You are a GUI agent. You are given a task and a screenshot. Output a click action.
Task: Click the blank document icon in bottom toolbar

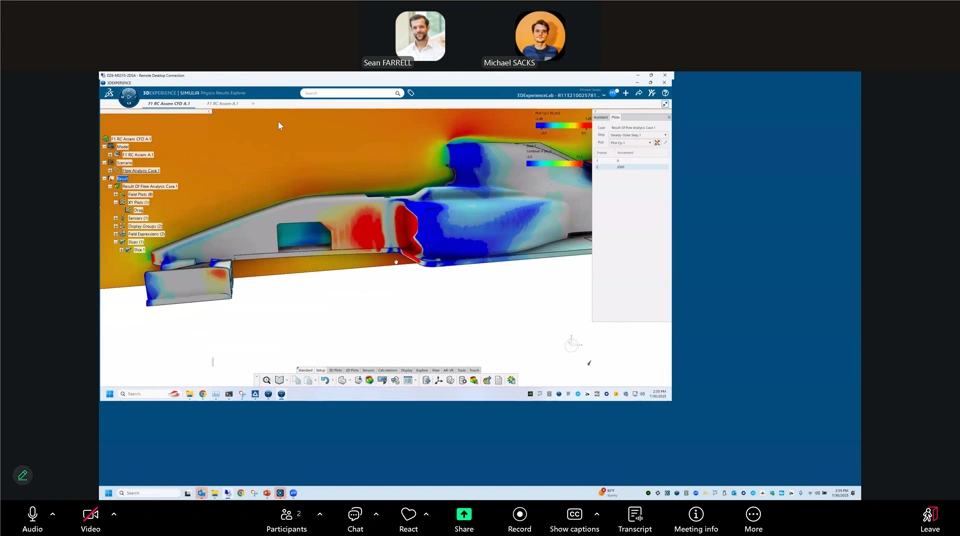pos(498,380)
